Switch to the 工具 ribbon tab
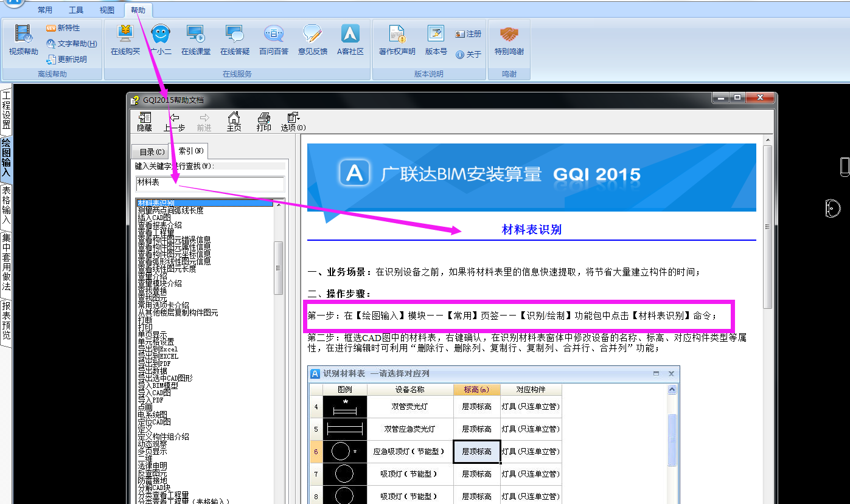 (x=76, y=10)
